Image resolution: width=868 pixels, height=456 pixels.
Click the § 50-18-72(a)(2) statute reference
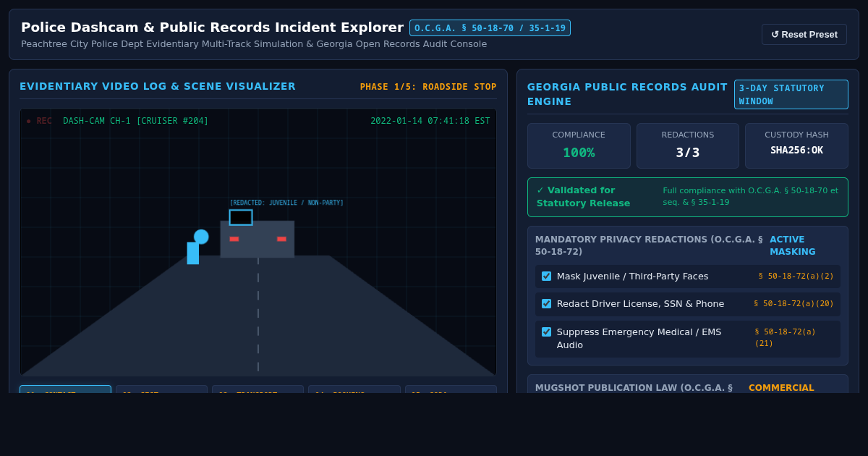[796, 276]
